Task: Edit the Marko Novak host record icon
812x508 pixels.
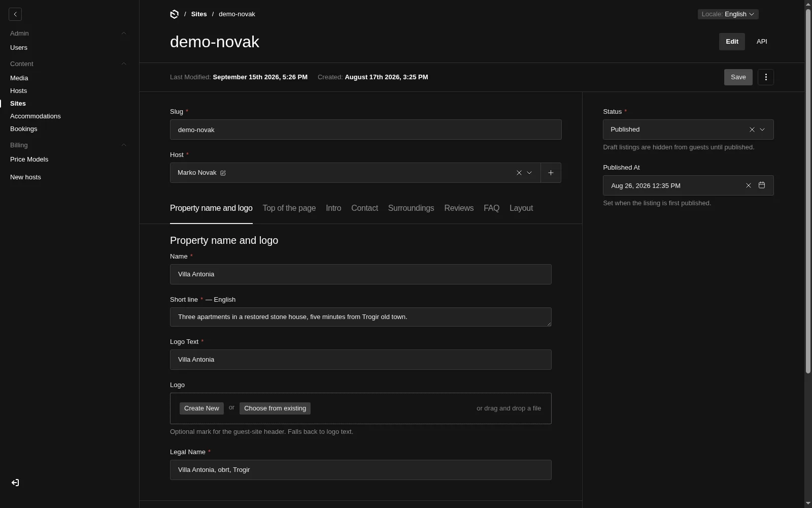Action: pyautogui.click(x=223, y=173)
